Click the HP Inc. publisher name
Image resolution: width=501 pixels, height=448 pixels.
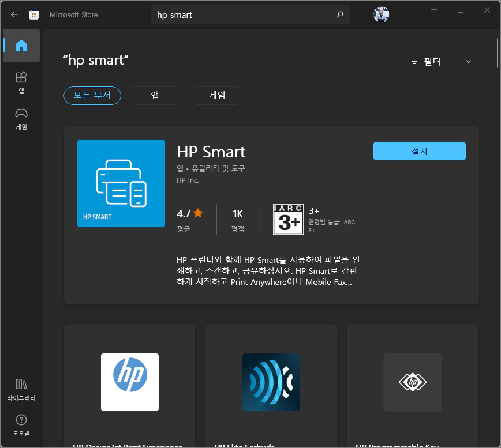tap(188, 180)
